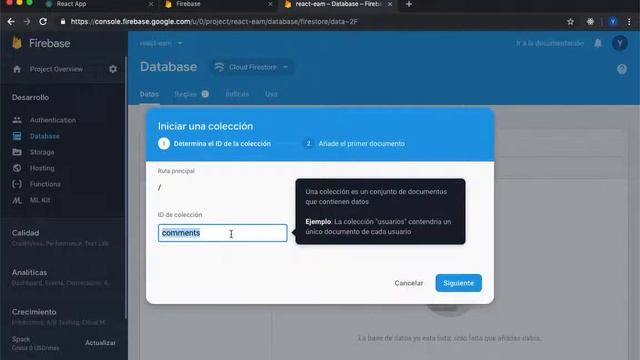Open the notifications bell
Image resolution: width=640 pixels, height=360 pixels.
(x=598, y=43)
